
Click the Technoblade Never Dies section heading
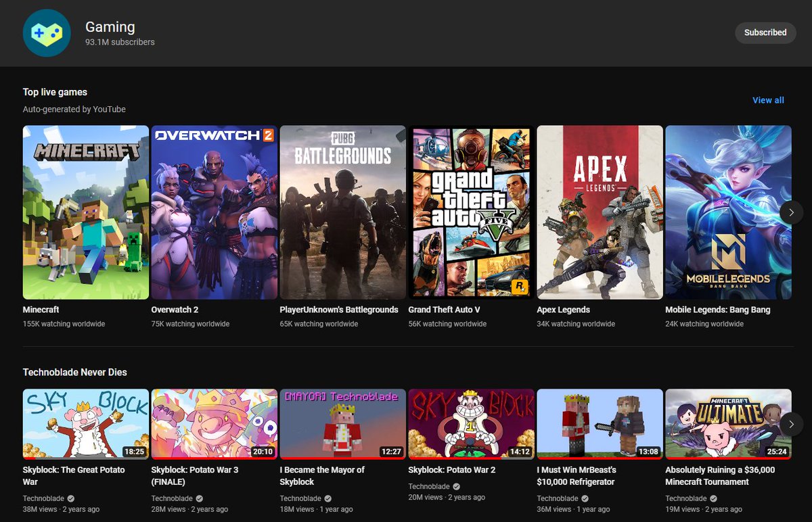coord(74,373)
